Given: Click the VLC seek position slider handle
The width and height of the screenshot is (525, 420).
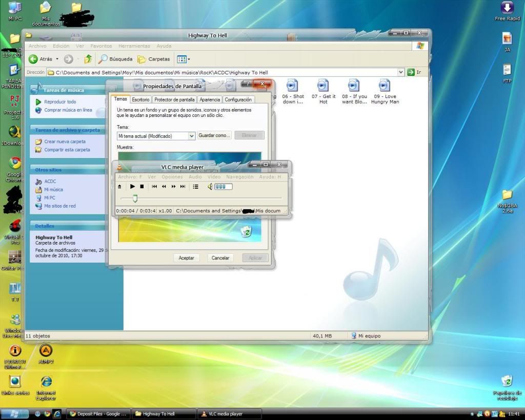Looking at the screenshot, I should pos(135,198).
